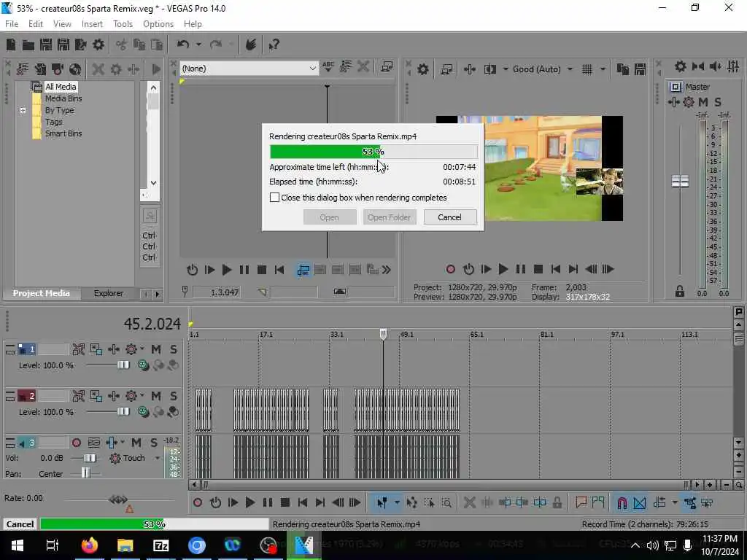Screen dimensions: 747x560
Task: Adjust track 1 Level slider
Action: coord(123,365)
